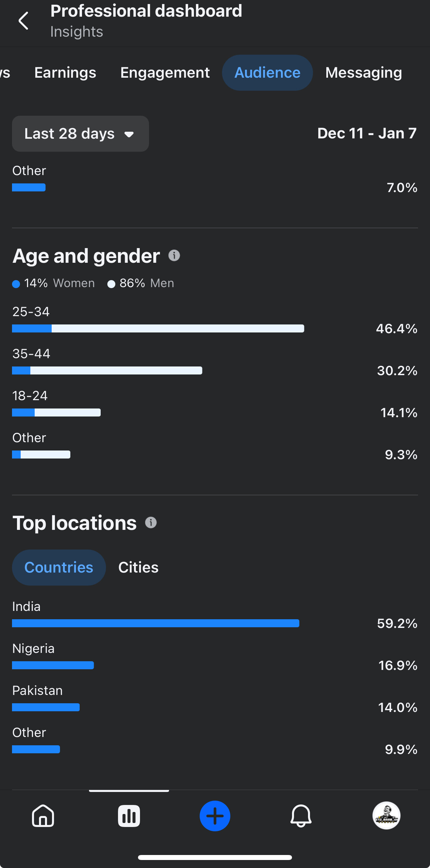Expand the Last 28 days dropdown
Viewport: 430px width, 868px height.
coord(80,134)
